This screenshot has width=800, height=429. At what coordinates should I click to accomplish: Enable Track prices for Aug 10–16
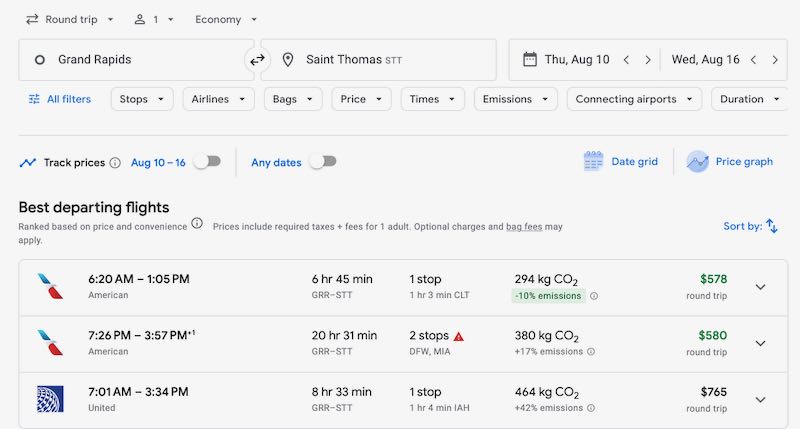click(206, 162)
